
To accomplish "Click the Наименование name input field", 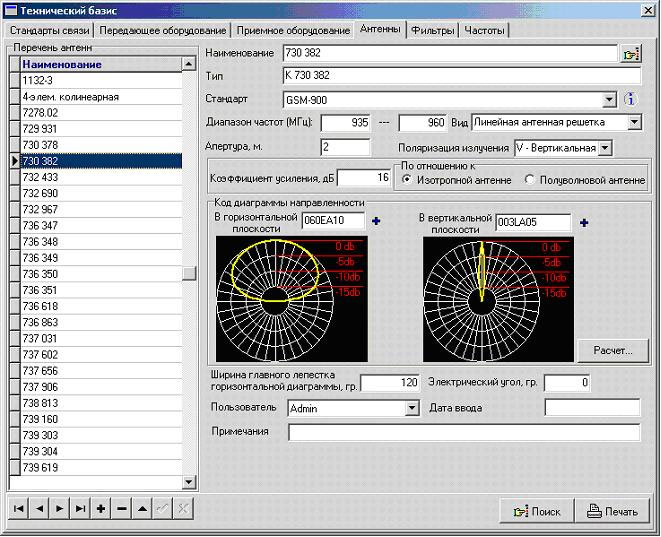I will click(450, 53).
